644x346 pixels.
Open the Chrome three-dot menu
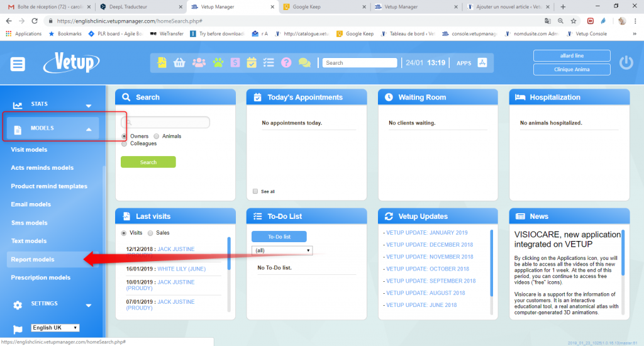tap(635, 21)
